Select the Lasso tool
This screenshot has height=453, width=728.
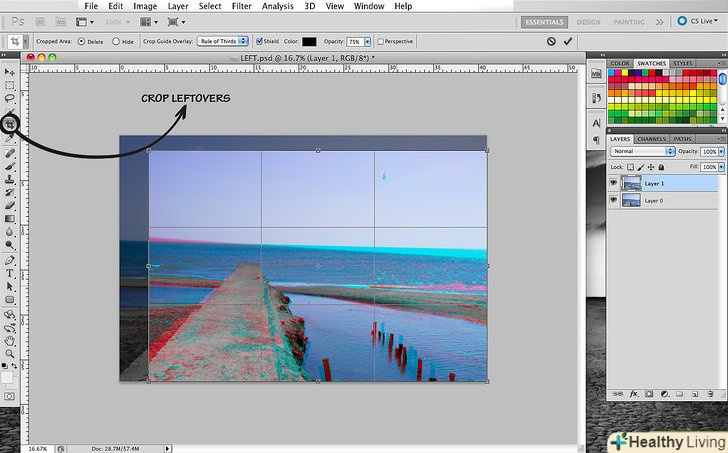[x=10, y=98]
